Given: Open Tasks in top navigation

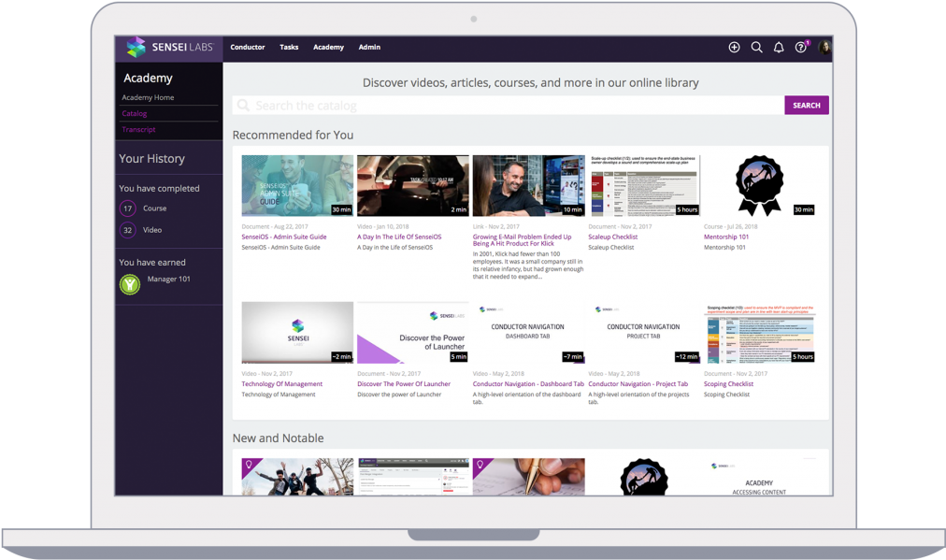Looking at the screenshot, I should (289, 47).
